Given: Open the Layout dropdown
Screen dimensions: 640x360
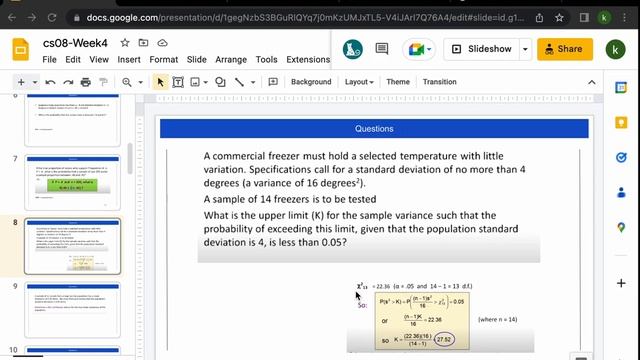Looking at the screenshot, I should pos(359,82).
